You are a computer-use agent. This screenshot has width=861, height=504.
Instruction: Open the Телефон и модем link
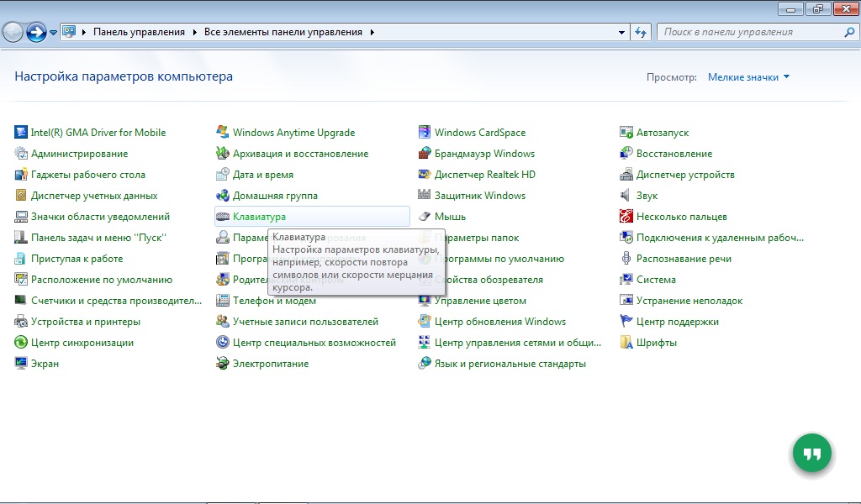(x=275, y=301)
